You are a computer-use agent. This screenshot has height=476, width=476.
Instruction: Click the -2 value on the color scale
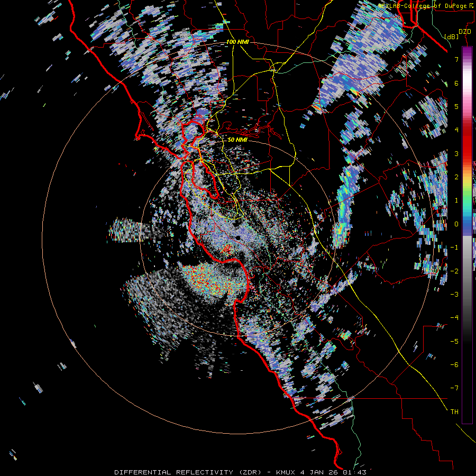(454, 271)
